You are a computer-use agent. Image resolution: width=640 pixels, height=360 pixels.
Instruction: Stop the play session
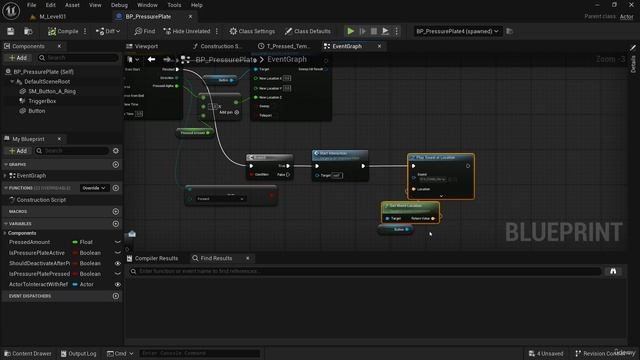(x=373, y=31)
